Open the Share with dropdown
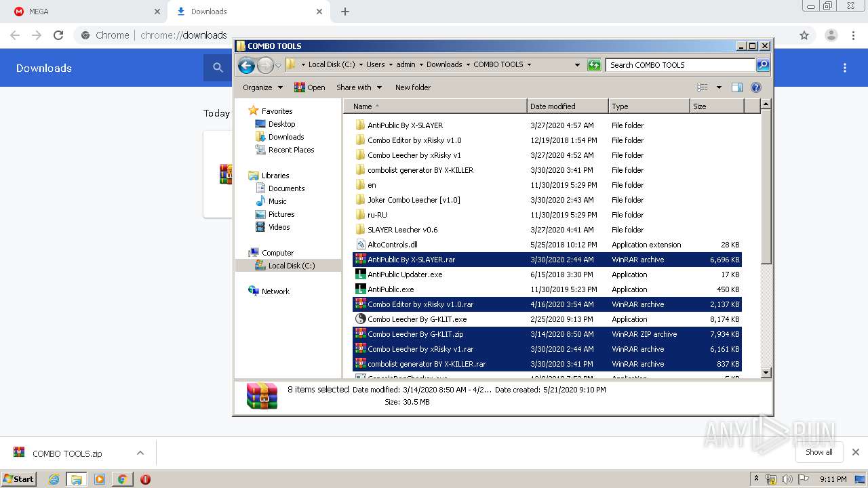 point(359,87)
